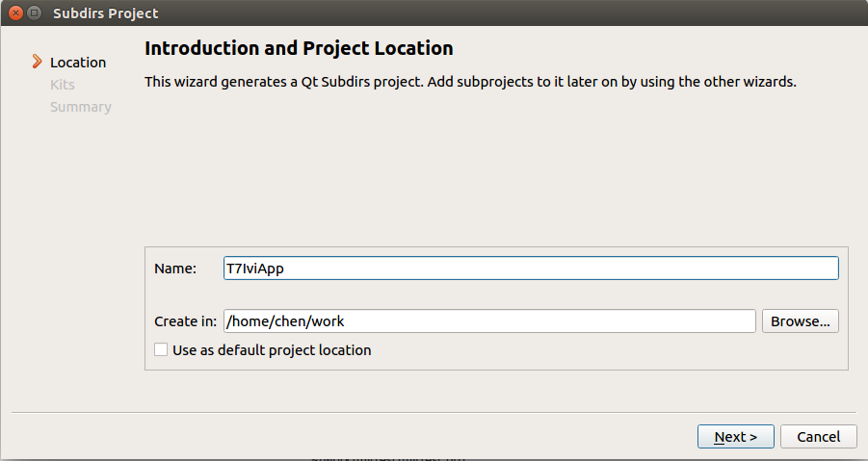Proceed with the Next > button
The image size is (868, 461).
point(736,437)
